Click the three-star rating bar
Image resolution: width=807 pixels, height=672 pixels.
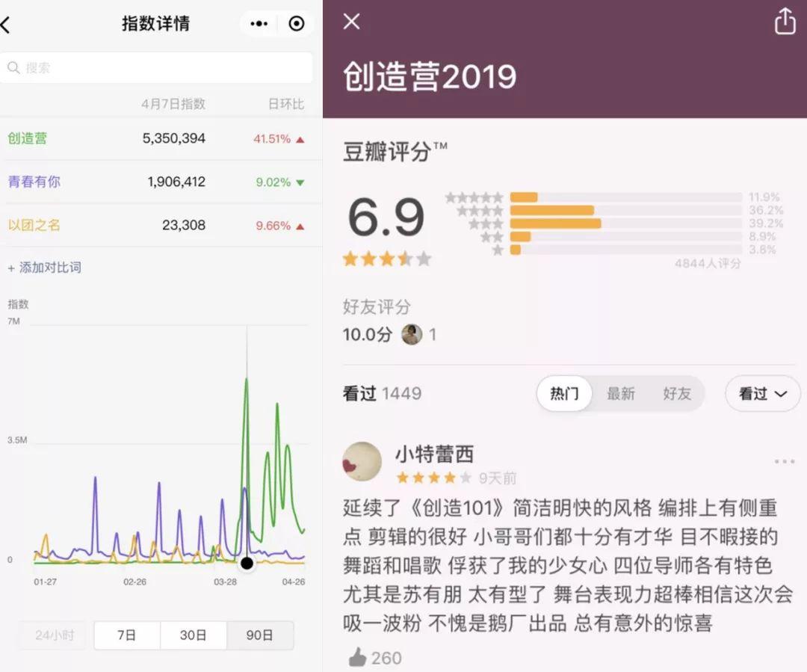point(626,224)
